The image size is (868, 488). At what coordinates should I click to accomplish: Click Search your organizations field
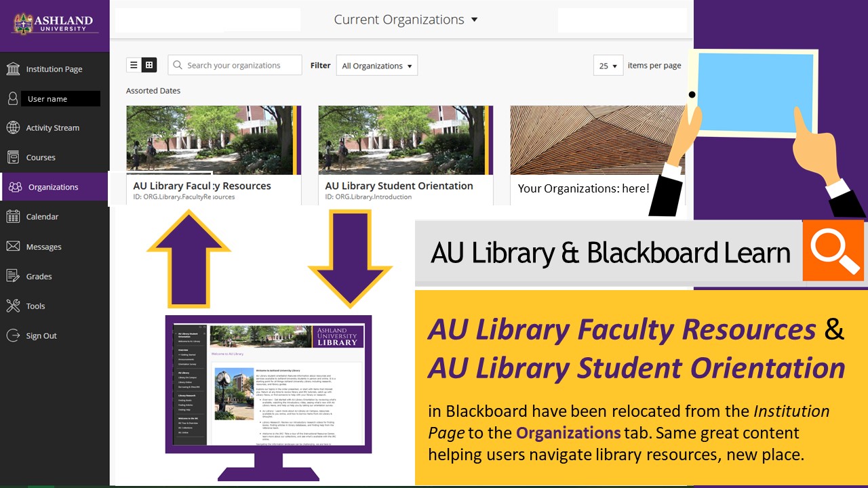[235, 65]
